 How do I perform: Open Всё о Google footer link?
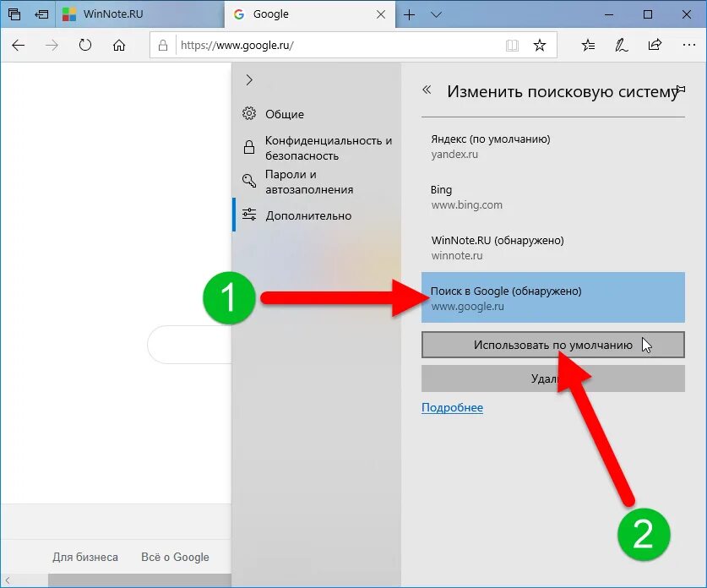175,558
